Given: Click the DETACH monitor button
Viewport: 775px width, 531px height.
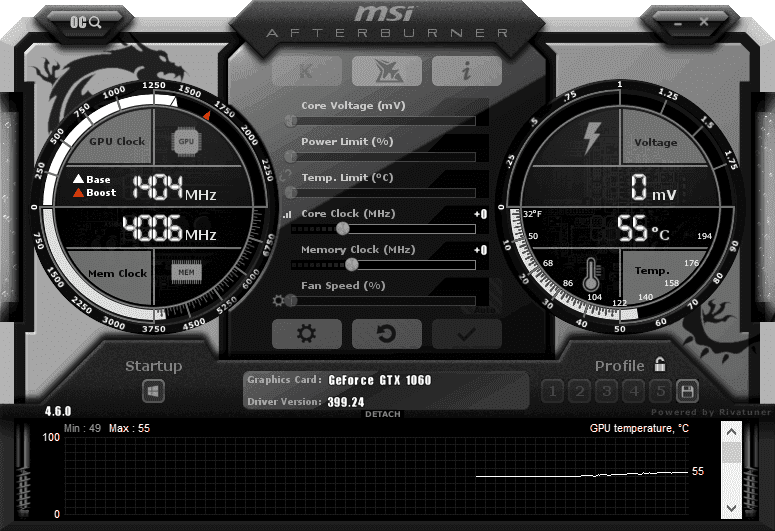Looking at the screenshot, I should (383, 414).
